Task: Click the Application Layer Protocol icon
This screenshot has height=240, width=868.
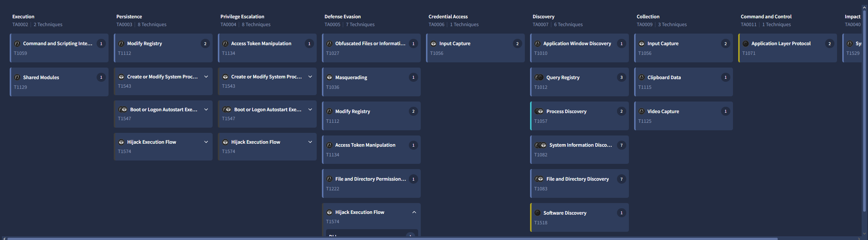Action: point(746,44)
